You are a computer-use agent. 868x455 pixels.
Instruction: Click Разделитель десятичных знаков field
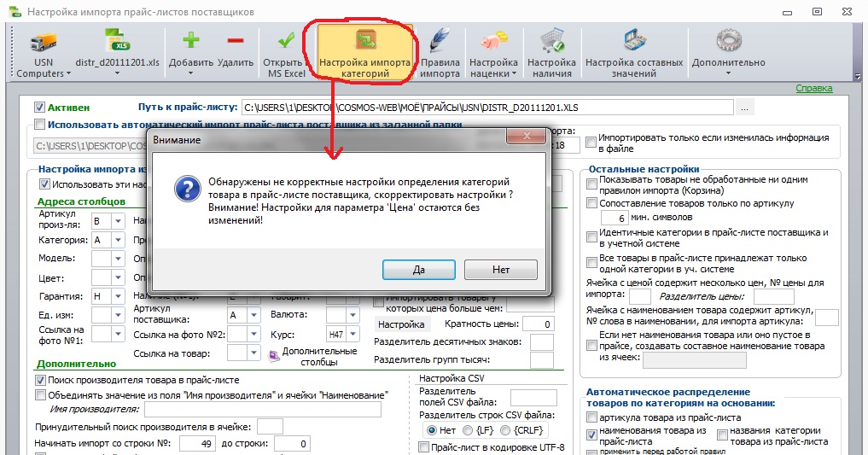coord(542,342)
